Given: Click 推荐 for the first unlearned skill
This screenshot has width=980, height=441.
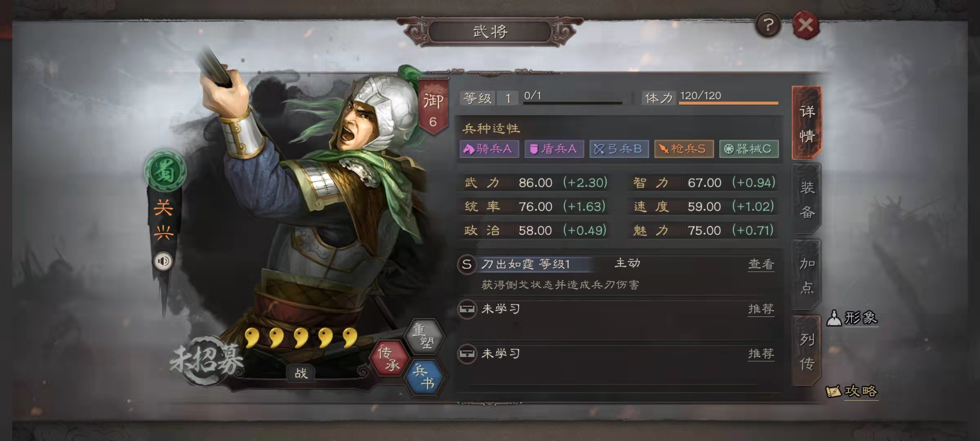Looking at the screenshot, I should click(761, 309).
